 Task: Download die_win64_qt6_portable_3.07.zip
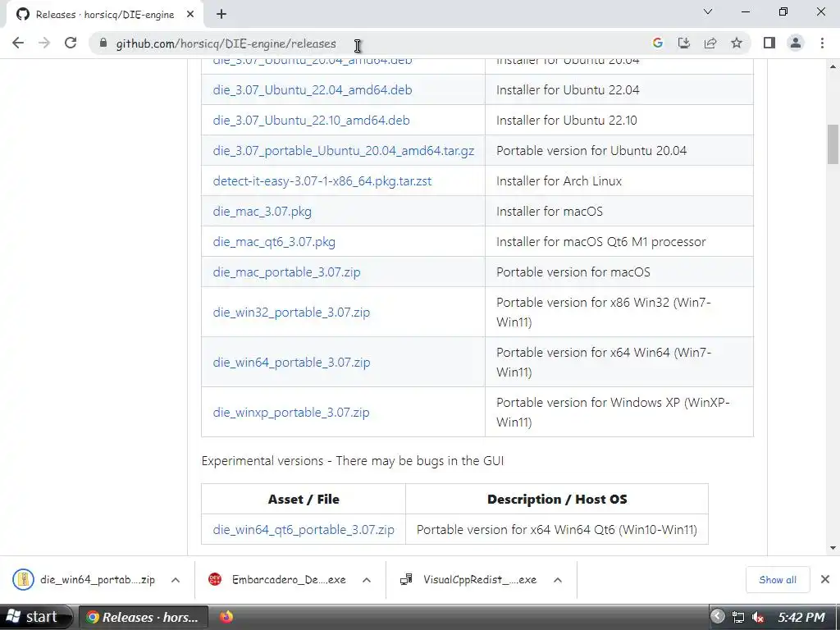click(304, 530)
